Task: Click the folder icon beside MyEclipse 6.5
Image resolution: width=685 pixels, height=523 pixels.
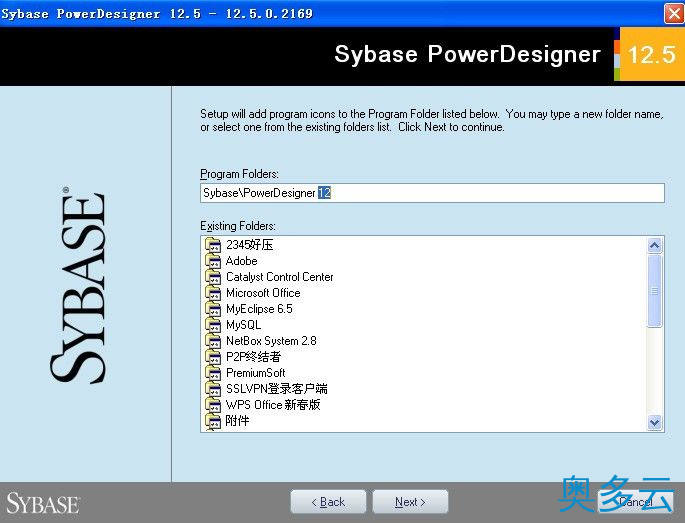Action: click(x=213, y=309)
